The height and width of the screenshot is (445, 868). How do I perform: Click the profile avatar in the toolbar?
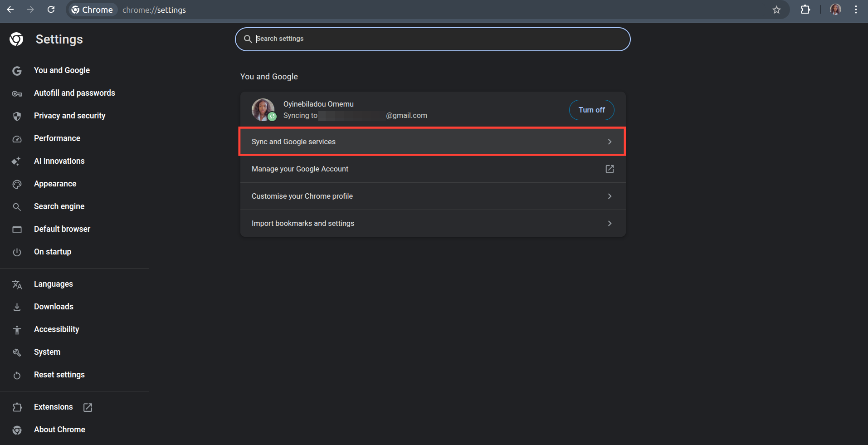point(836,10)
